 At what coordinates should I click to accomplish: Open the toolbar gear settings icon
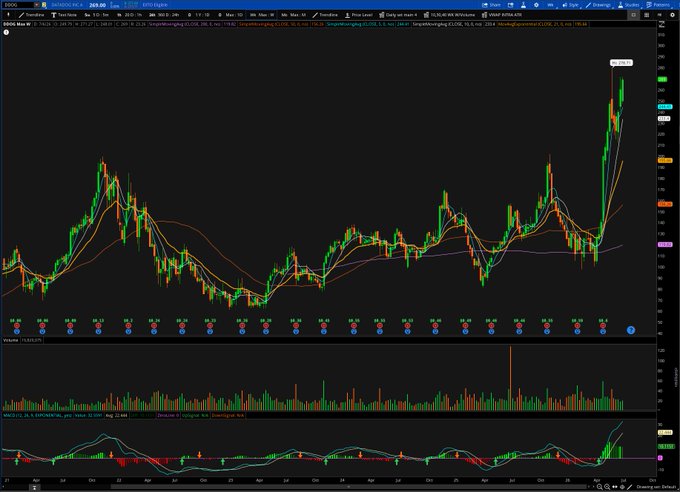click(673, 15)
